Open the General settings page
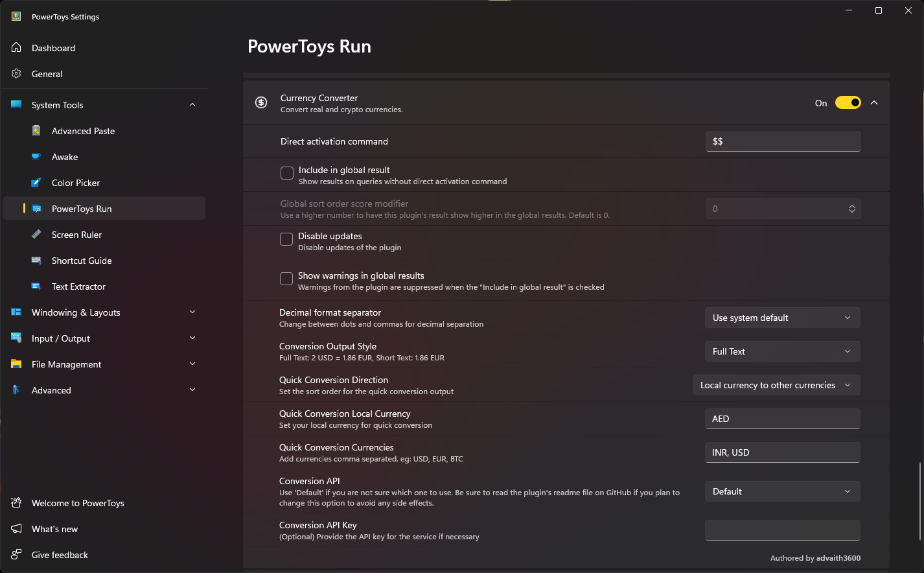This screenshot has width=924, height=573. click(x=104, y=74)
